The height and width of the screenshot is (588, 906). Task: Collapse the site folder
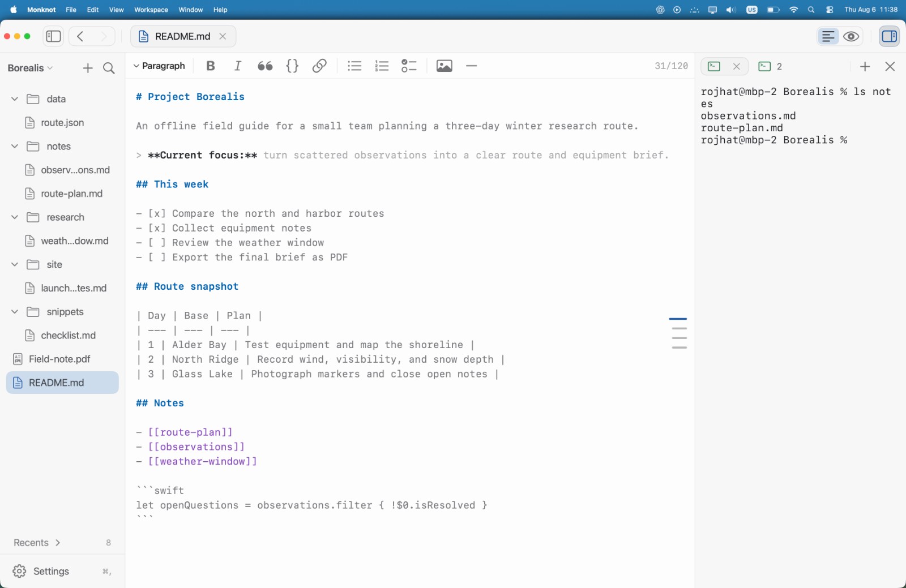click(x=15, y=264)
